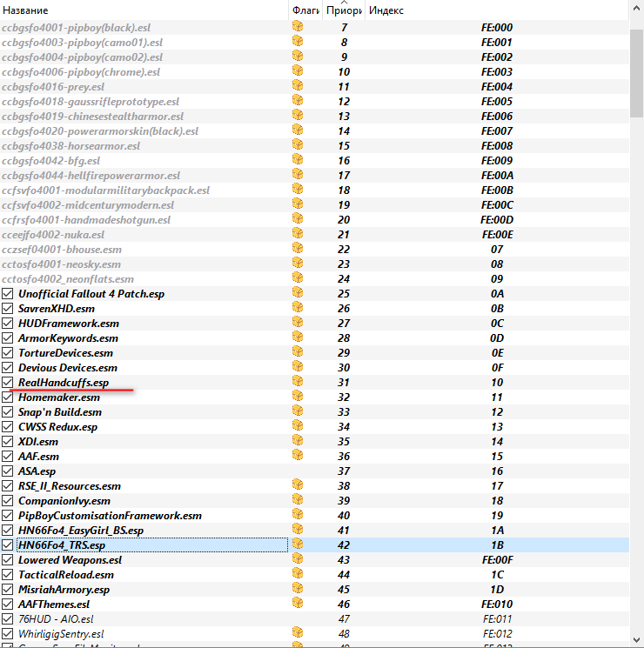644x648 pixels.
Task: Uncheck the XDI.esm plugin
Action: 8,441
